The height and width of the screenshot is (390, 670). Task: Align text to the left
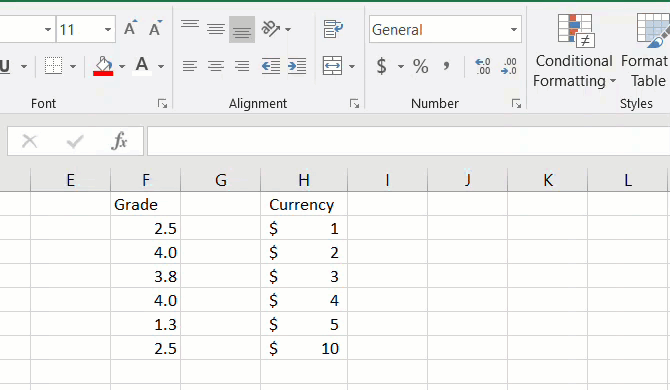click(x=190, y=66)
